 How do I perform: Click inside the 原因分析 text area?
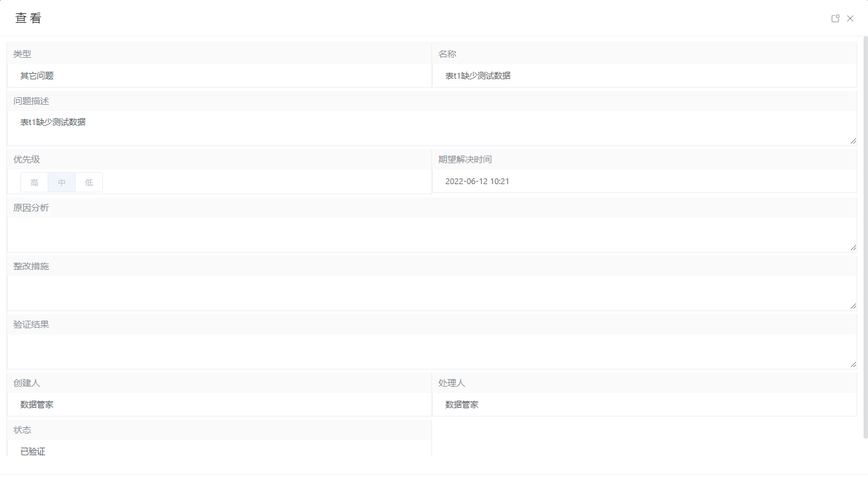click(432, 235)
